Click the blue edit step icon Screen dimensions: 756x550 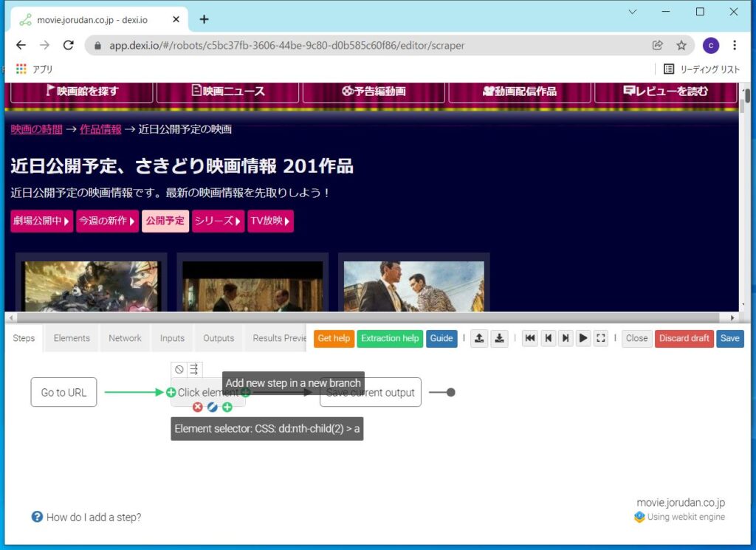click(212, 408)
